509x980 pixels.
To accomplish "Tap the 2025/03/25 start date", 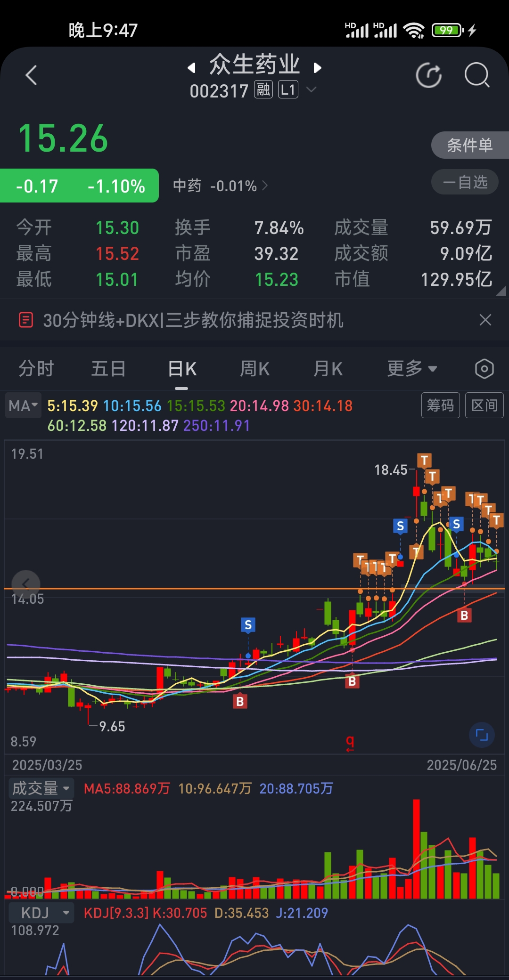I will point(47,765).
